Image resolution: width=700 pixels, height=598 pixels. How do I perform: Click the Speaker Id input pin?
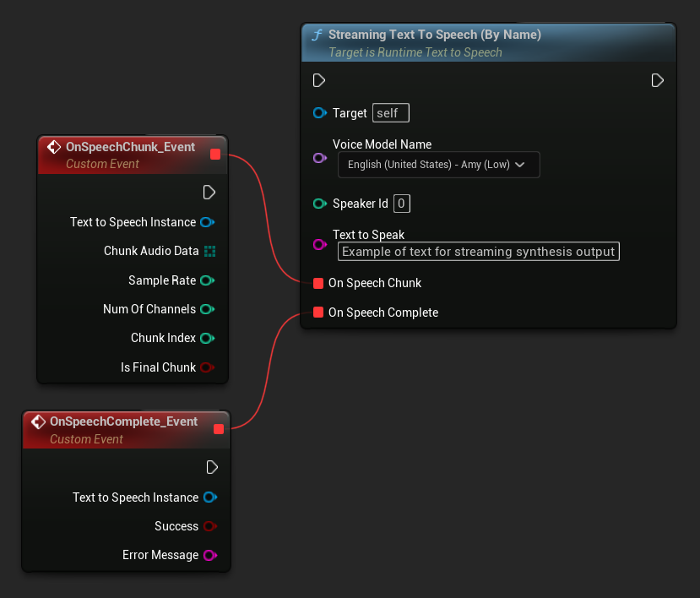320,204
